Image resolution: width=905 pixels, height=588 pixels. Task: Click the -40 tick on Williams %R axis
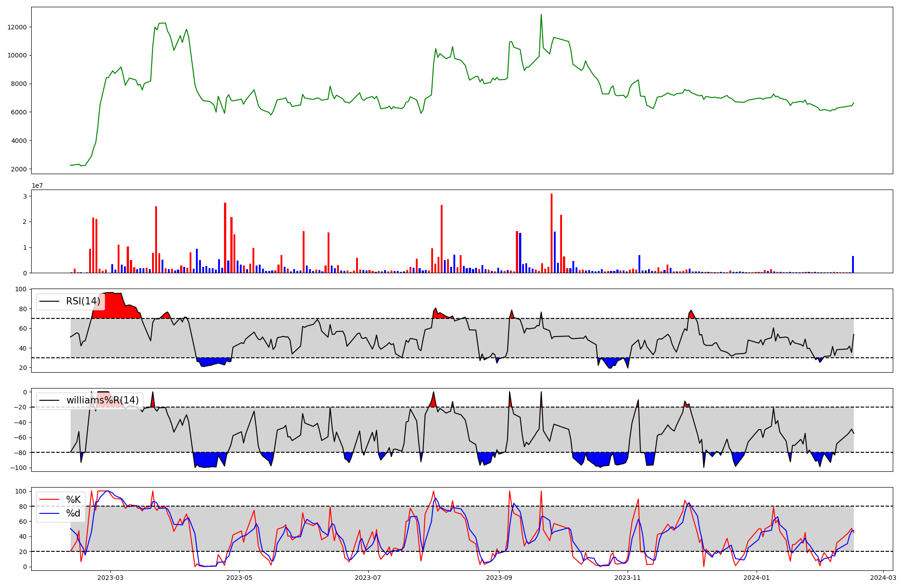click(20, 422)
